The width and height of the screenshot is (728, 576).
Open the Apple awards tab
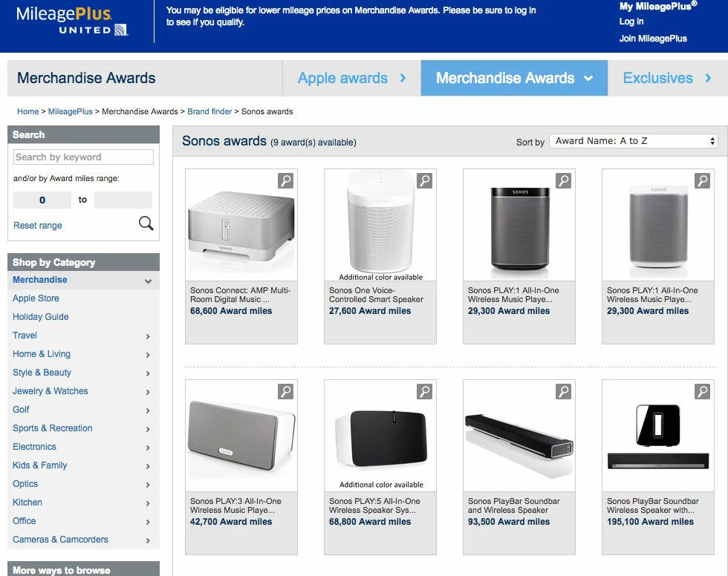(351, 78)
